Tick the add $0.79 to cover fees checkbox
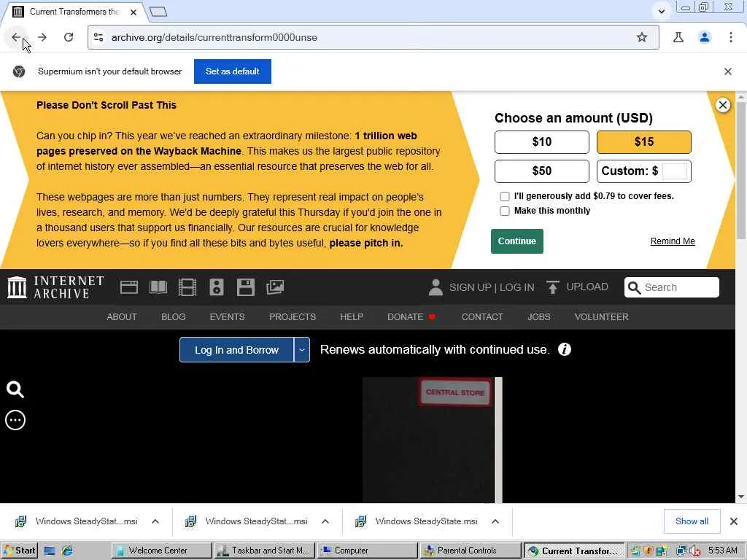The image size is (747, 560). pos(505,196)
